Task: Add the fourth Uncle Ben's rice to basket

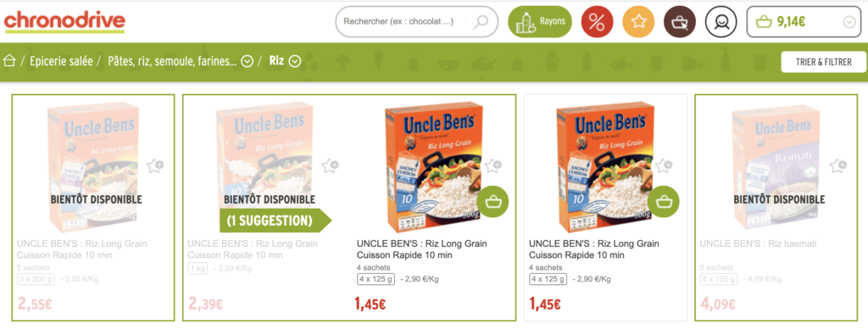Action: (x=663, y=202)
